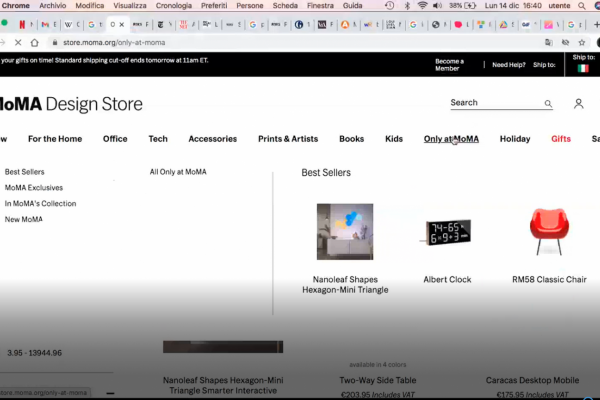Open the Books category

[352, 139]
